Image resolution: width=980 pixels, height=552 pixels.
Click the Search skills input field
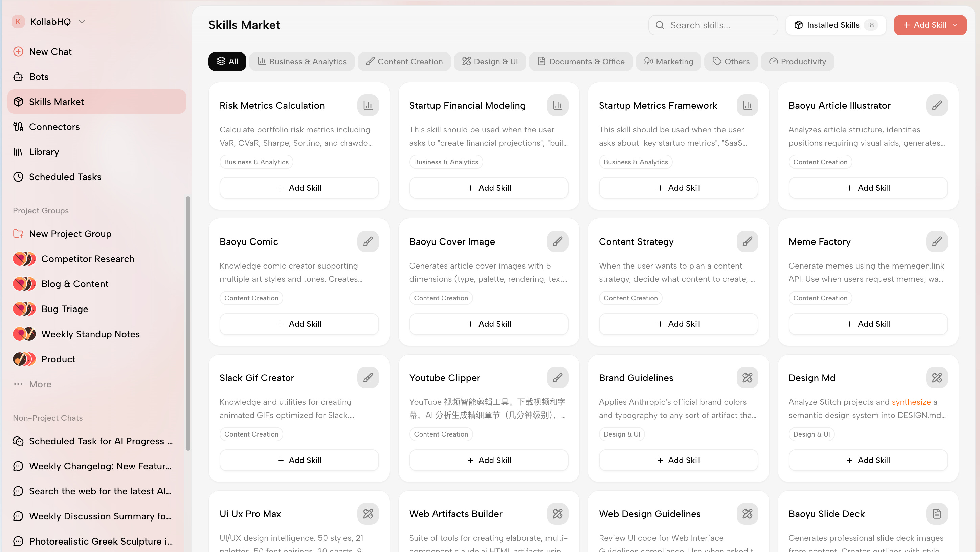click(719, 25)
